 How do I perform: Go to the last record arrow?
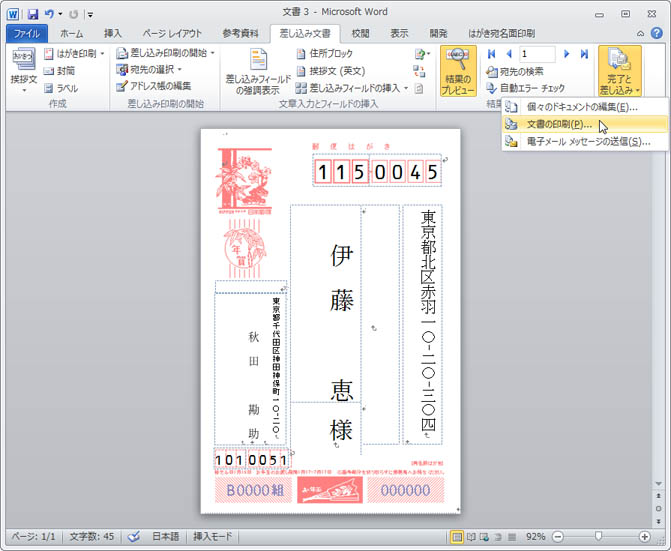click(584, 53)
